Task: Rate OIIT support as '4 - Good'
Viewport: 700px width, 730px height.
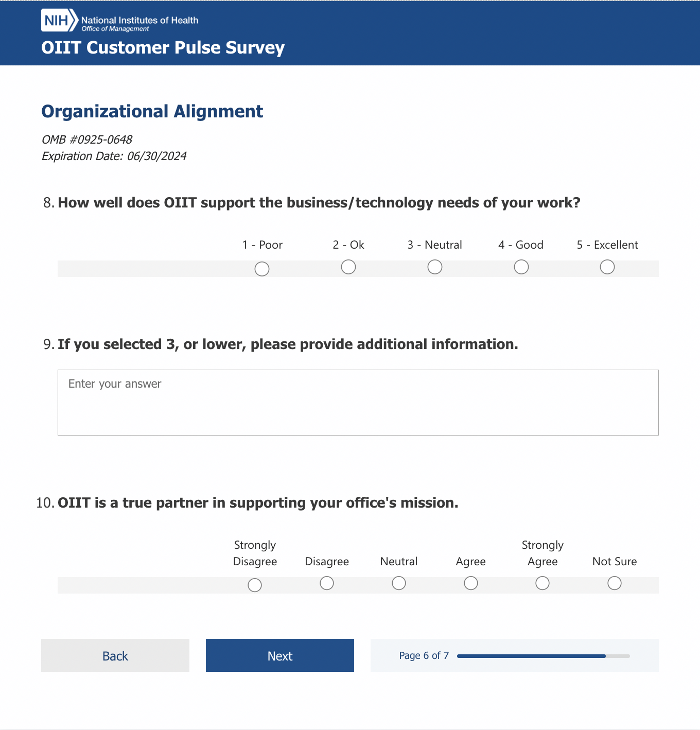Action: click(521, 267)
